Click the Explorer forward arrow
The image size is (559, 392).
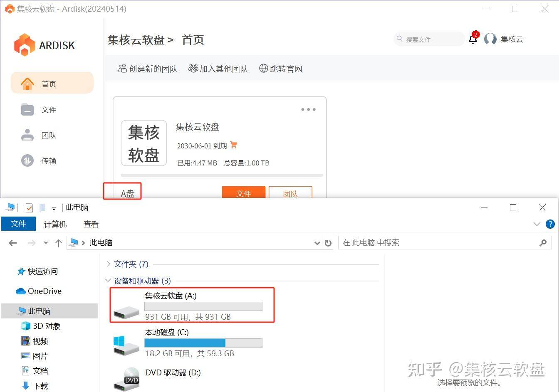point(32,243)
